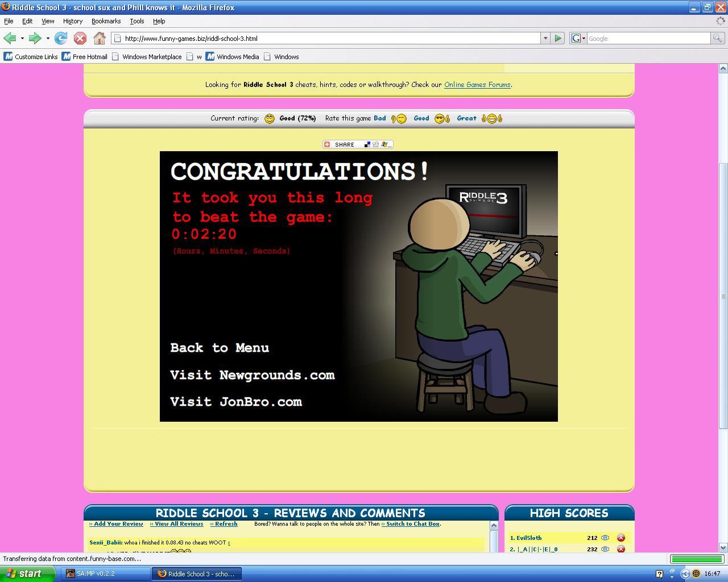Open the View menu
The width and height of the screenshot is (728, 582).
48,21
